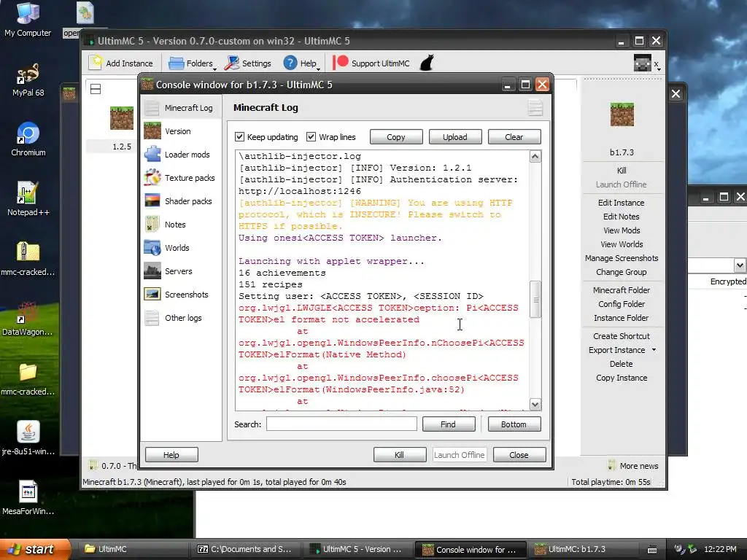Click the Windows start button

(35, 549)
